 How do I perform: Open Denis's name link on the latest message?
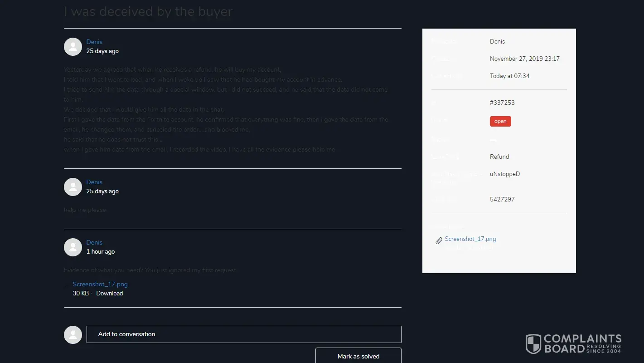click(94, 242)
